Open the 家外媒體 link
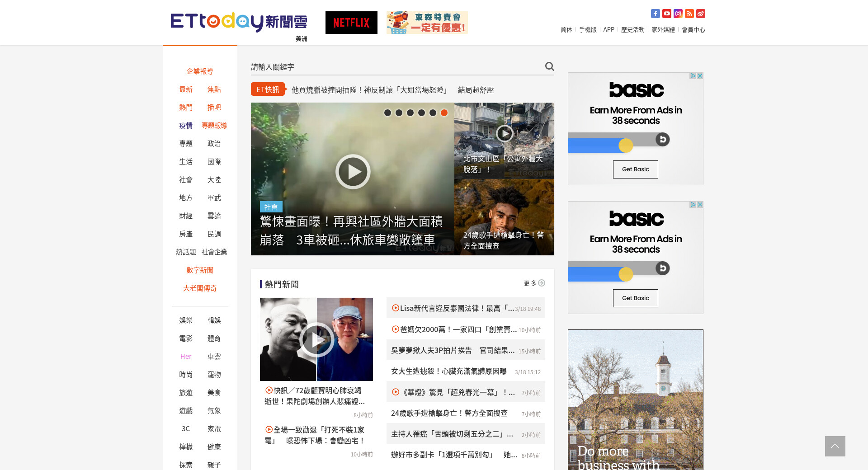The width and height of the screenshot is (868, 470). tap(663, 30)
